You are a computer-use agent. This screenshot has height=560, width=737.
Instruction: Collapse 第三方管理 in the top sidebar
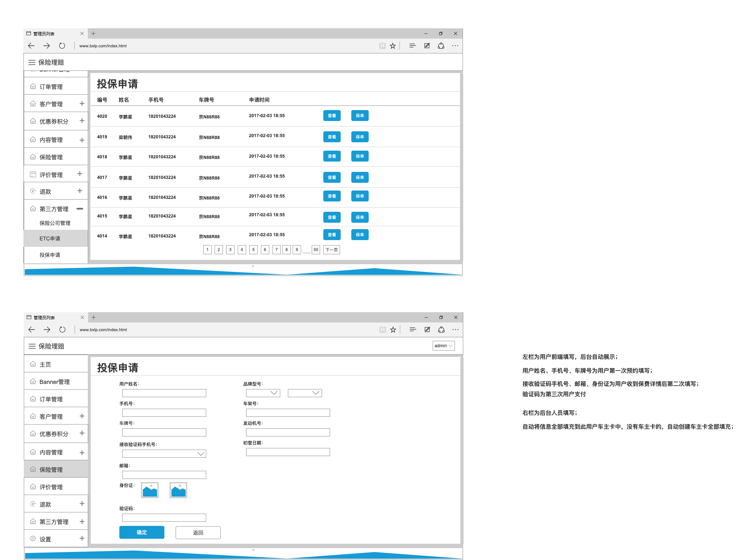80,209
